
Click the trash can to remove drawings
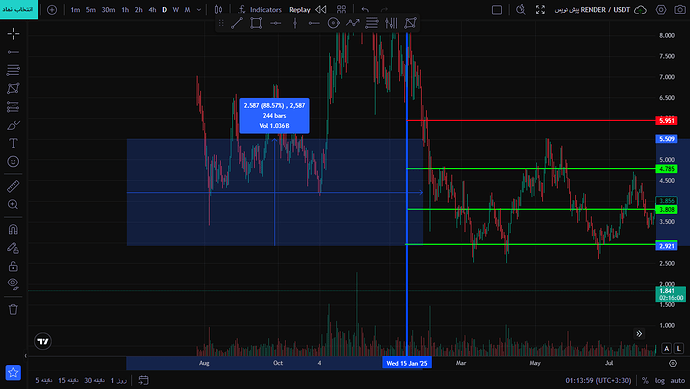click(x=13, y=309)
